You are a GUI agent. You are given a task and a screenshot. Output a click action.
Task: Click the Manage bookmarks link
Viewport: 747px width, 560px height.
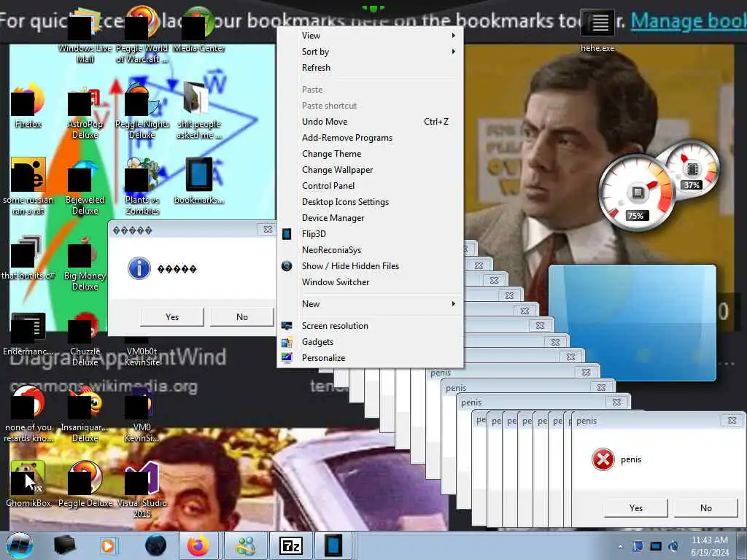689,20
